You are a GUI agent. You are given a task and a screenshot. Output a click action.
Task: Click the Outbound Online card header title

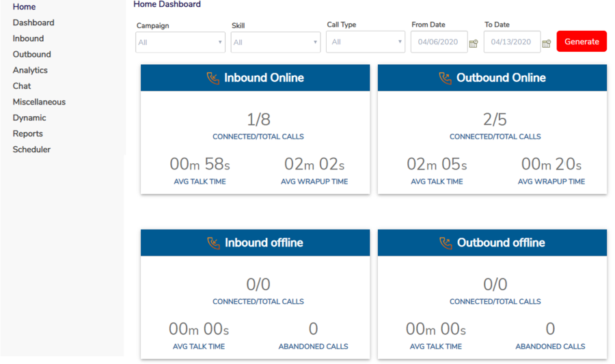pos(502,78)
